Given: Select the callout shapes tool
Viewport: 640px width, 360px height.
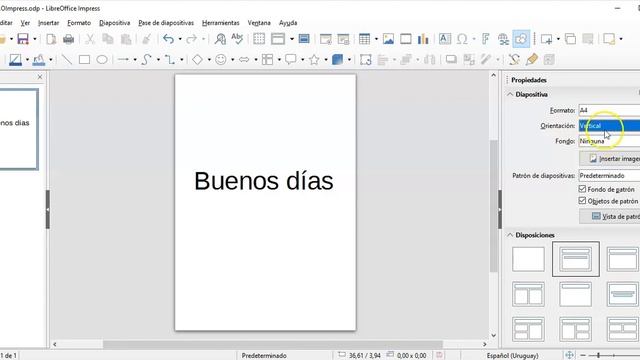Looking at the screenshot, I should tap(291, 60).
